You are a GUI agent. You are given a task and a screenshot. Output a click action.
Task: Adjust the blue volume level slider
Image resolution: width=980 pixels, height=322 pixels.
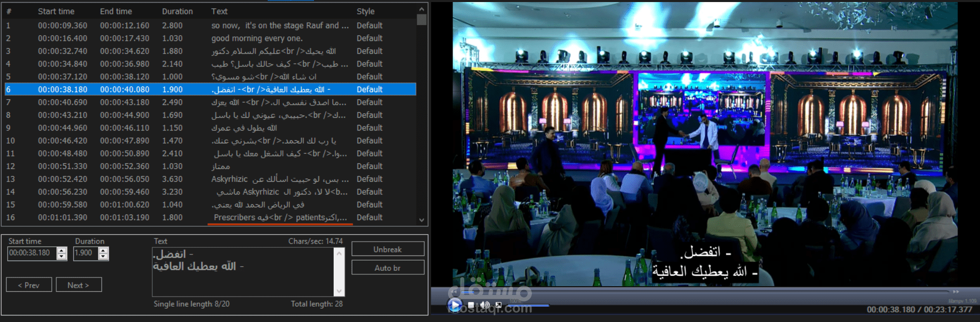(x=527, y=306)
